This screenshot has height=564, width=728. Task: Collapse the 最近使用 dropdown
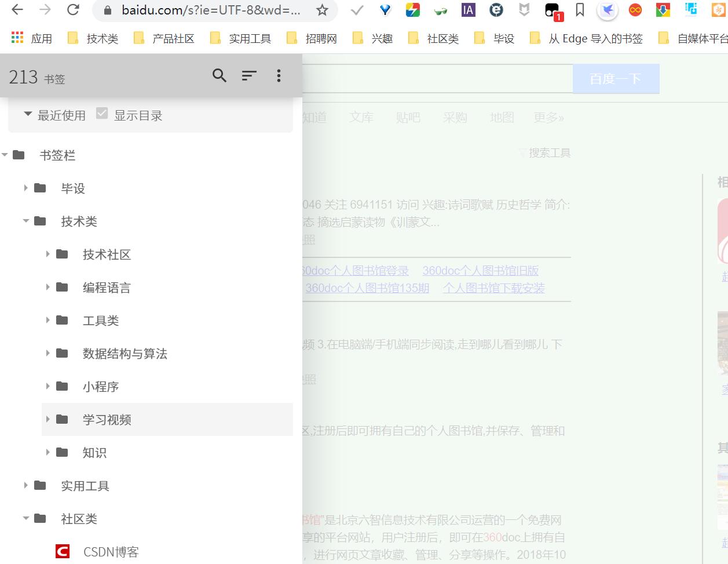[27, 114]
